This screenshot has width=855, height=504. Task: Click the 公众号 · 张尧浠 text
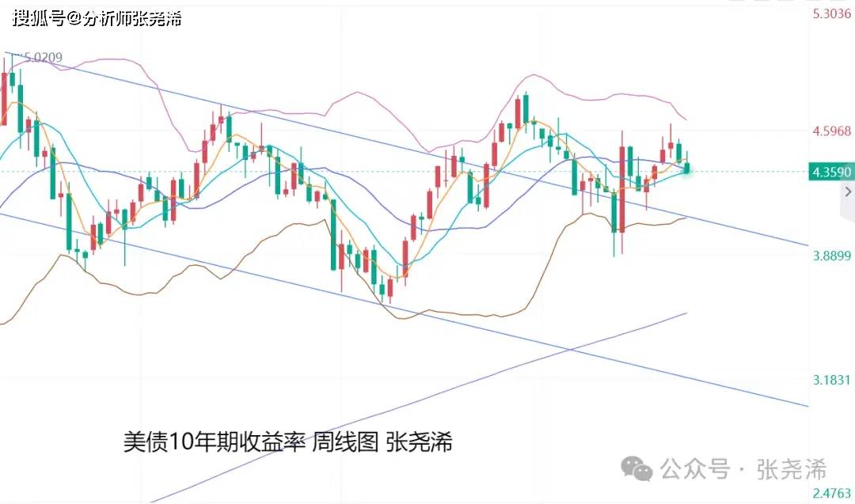tap(743, 469)
